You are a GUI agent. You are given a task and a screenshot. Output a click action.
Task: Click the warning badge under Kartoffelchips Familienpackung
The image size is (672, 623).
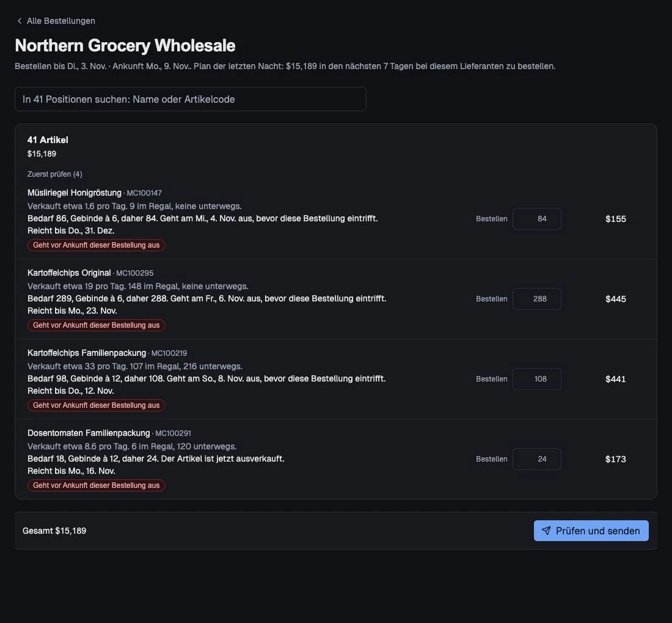tap(96, 405)
